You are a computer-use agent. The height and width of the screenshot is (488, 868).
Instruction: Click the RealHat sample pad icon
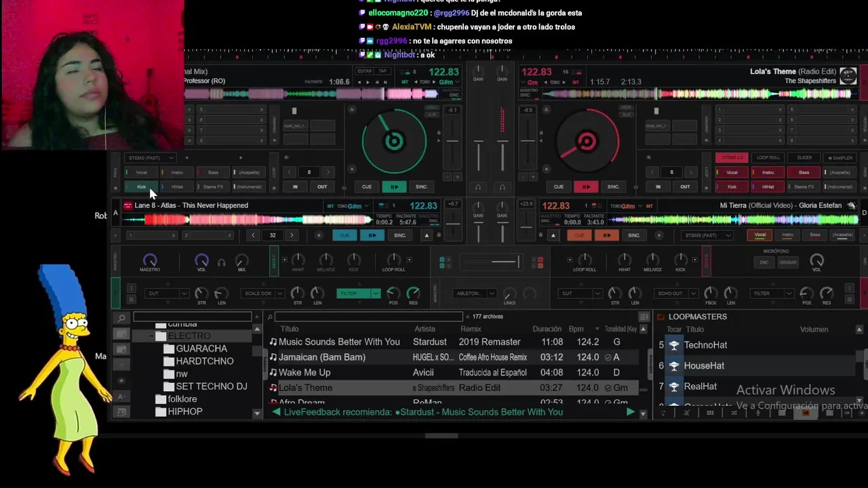pos(674,386)
